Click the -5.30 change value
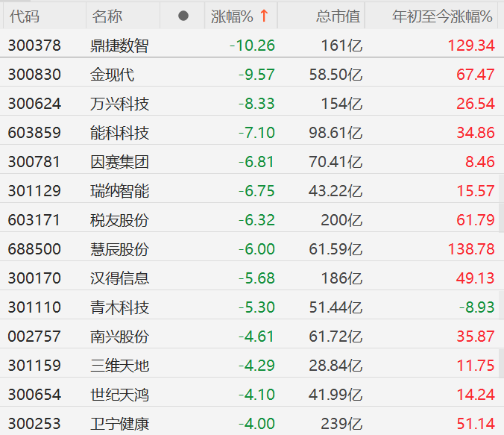The width and height of the screenshot is (504, 435). [x=256, y=307]
